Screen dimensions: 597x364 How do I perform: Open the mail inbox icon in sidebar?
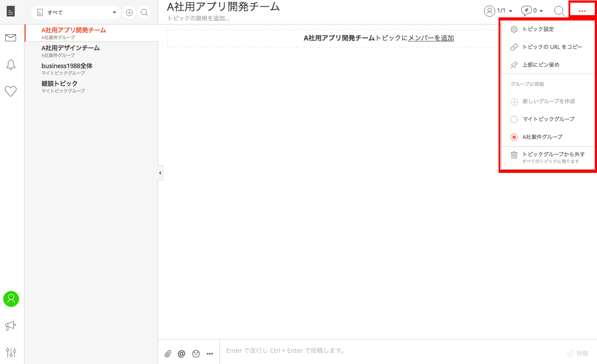click(11, 38)
